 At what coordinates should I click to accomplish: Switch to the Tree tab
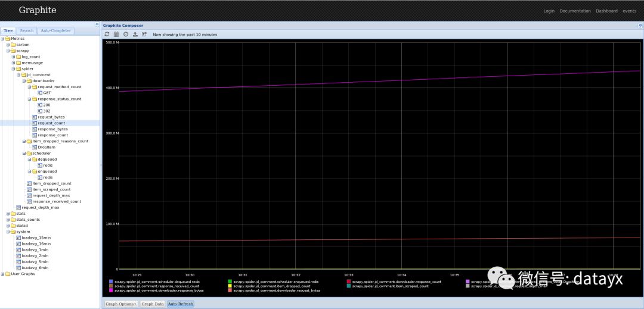click(8, 31)
